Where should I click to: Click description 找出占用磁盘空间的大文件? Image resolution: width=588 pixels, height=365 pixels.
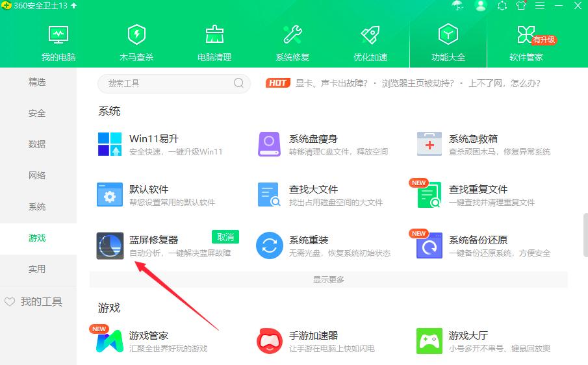pyautogui.click(x=336, y=203)
